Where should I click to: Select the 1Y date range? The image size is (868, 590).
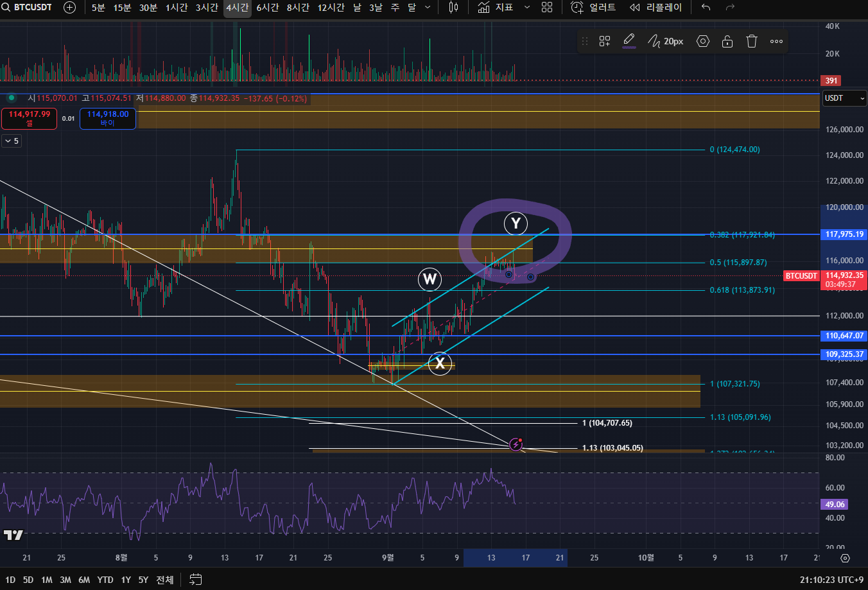pos(126,580)
